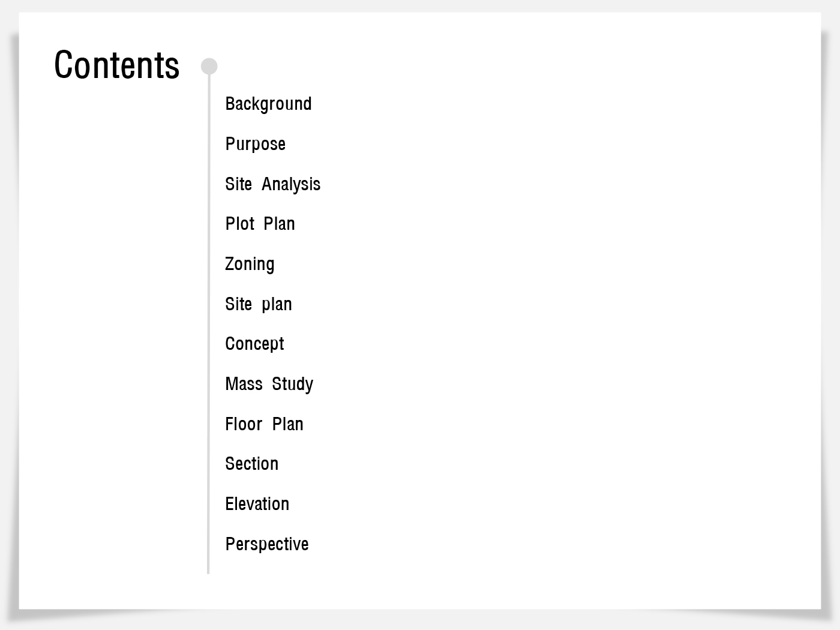
Task: Open the Elevation item
Action: (x=257, y=504)
